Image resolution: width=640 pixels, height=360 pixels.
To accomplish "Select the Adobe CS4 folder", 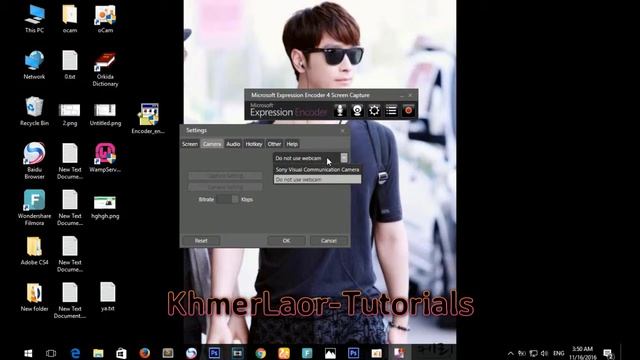I will click(x=34, y=251).
